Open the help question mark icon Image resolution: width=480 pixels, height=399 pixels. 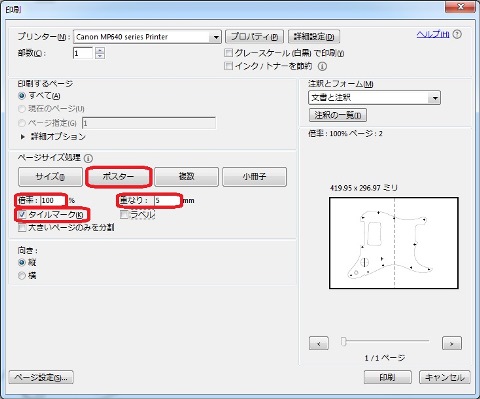click(x=458, y=34)
